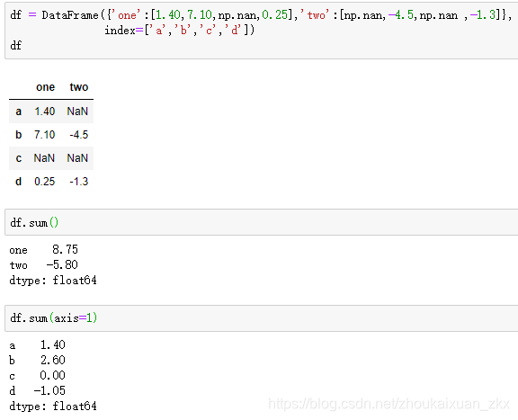
Task: Click the df.sum(axis=1) code cell
Action: tap(262, 318)
